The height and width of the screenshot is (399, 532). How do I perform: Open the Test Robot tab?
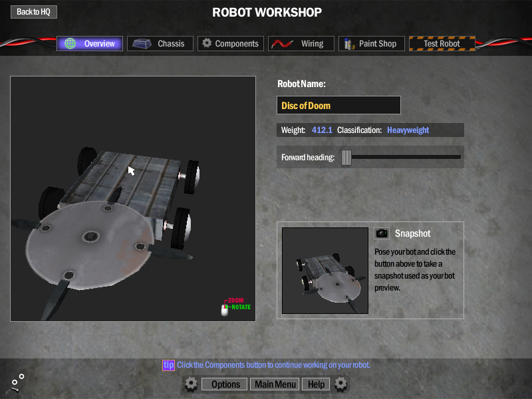[442, 44]
